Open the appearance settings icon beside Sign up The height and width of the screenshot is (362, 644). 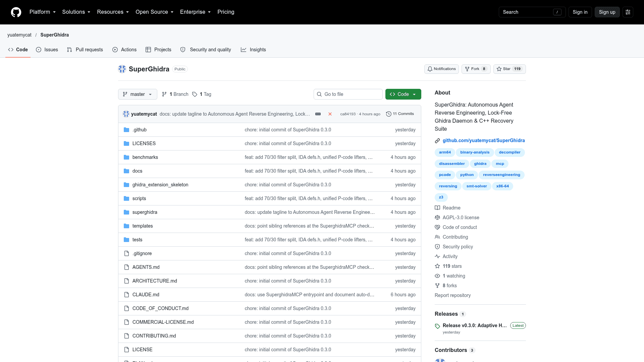click(x=628, y=12)
